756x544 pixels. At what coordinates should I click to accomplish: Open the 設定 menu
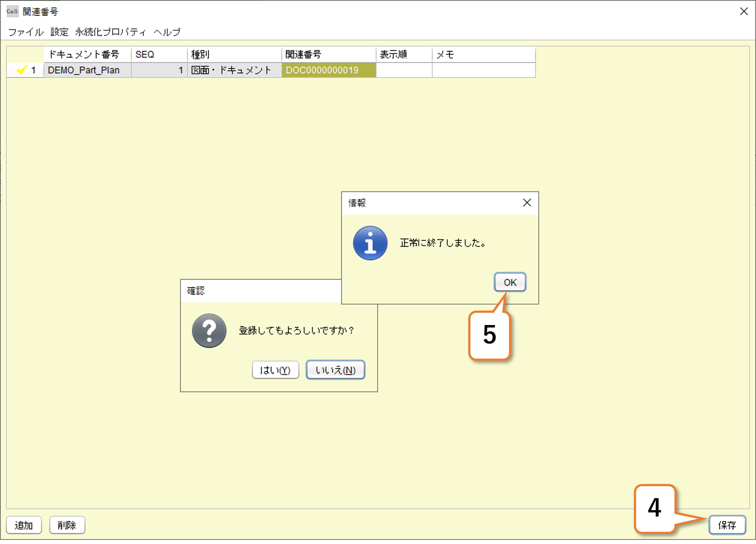59,32
